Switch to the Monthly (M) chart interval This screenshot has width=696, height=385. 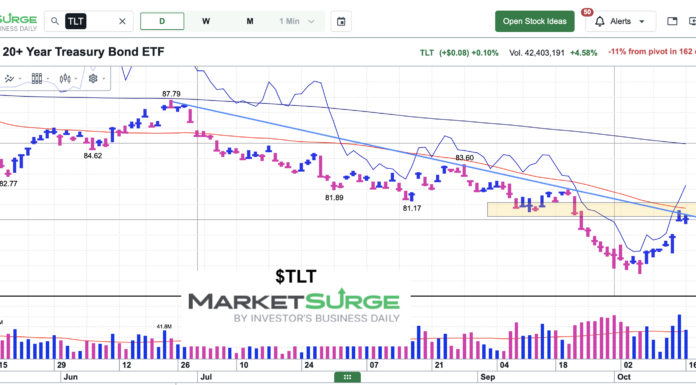(x=250, y=21)
